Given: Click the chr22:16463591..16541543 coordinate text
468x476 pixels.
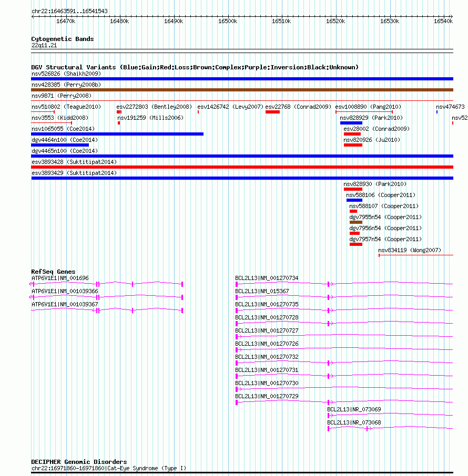Looking at the screenshot, I should tap(69, 11).
